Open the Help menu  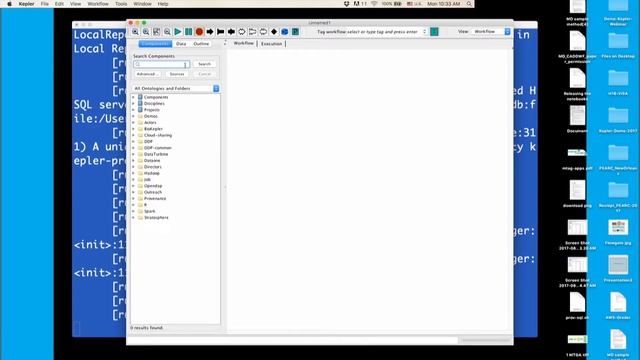coord(163,4)
